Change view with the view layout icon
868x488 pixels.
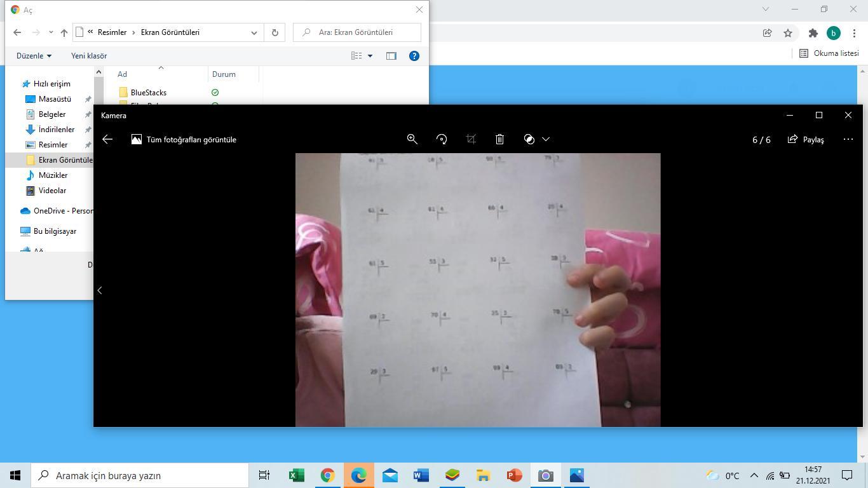coord(356,56)
